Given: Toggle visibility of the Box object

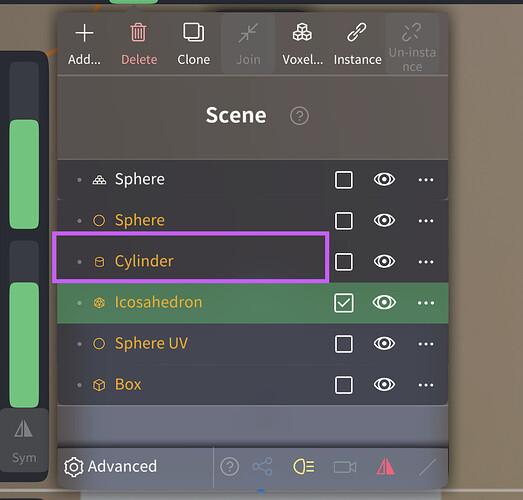Looking at the screenshot, I should [x=384, y=384].
